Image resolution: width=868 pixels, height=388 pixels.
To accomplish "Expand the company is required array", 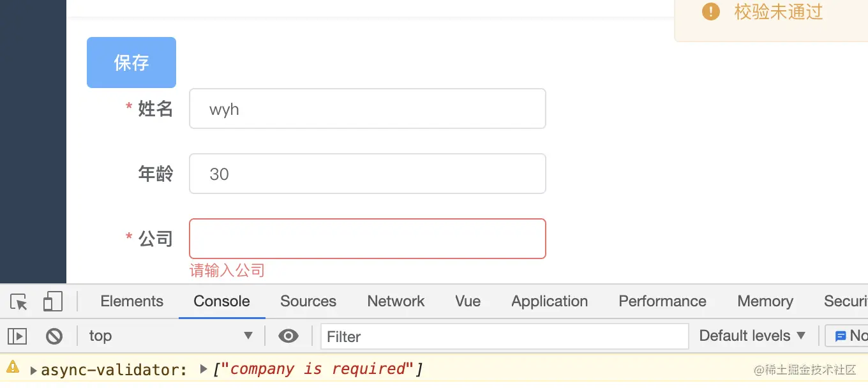I will 204,369.
